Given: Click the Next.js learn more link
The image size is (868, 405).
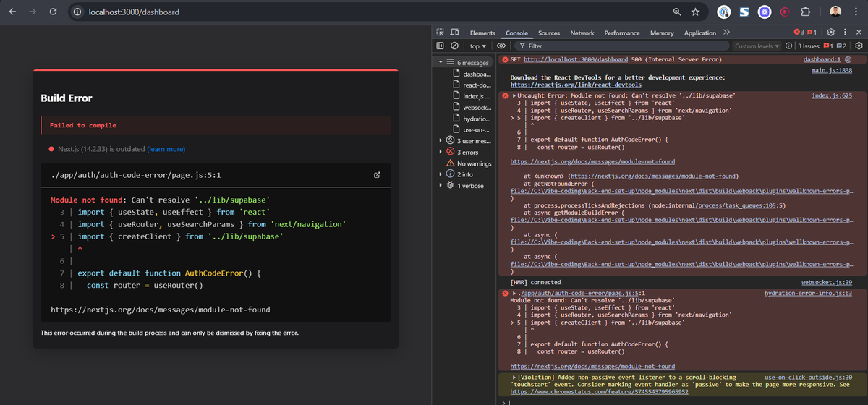Looking at the screenshot, I should (x=166, y=149).
